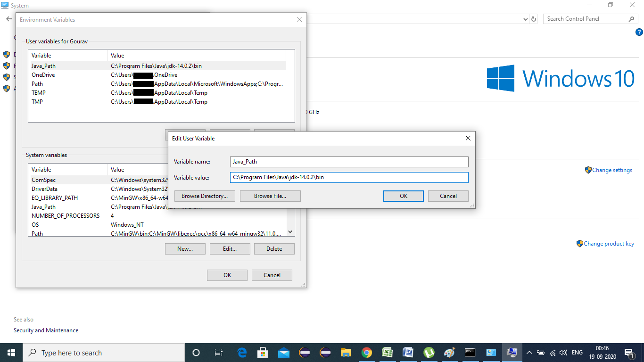Open the Mail app in taskbar
This screenshot has width=644, height=362.
point(284,353)
